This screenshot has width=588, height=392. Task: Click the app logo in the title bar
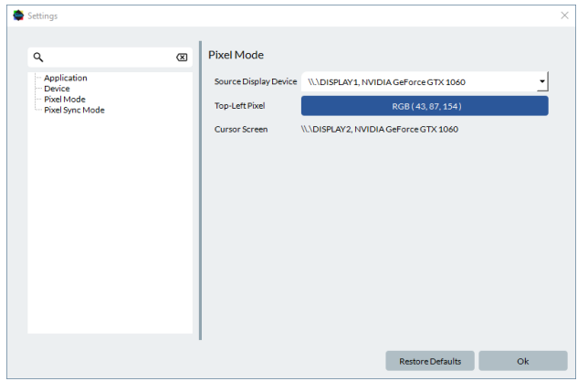pyautogui.click(x=17, y=16)
